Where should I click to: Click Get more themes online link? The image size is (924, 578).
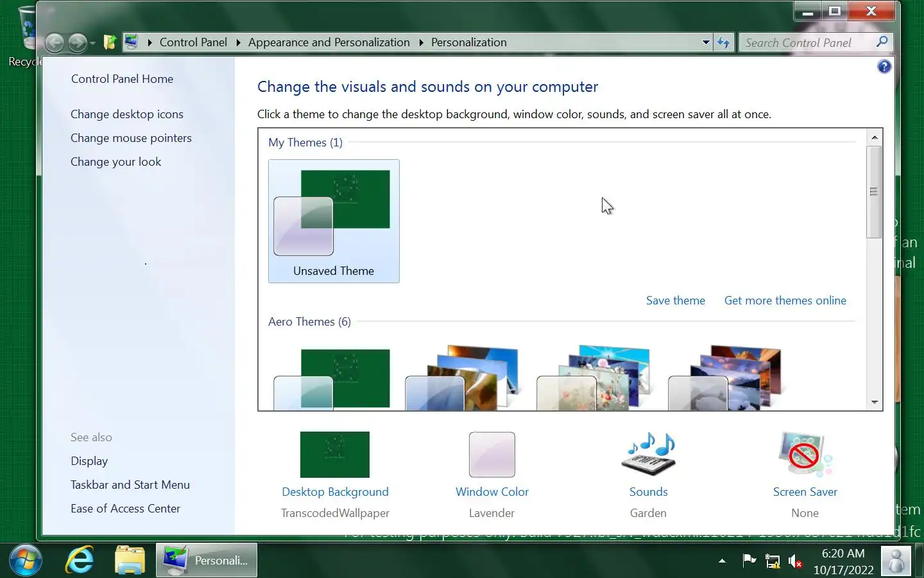pyautogui.click(x=785, y=301)
